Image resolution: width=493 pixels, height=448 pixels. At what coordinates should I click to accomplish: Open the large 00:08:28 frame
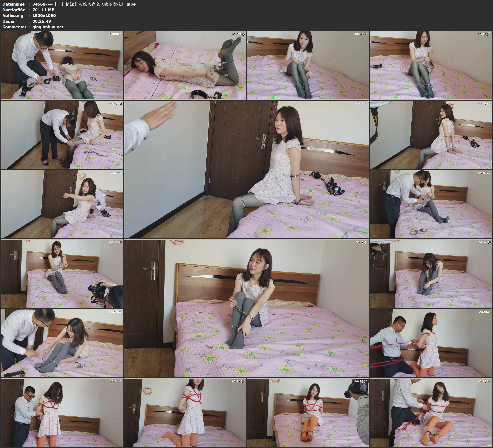[x=246, y=169]
